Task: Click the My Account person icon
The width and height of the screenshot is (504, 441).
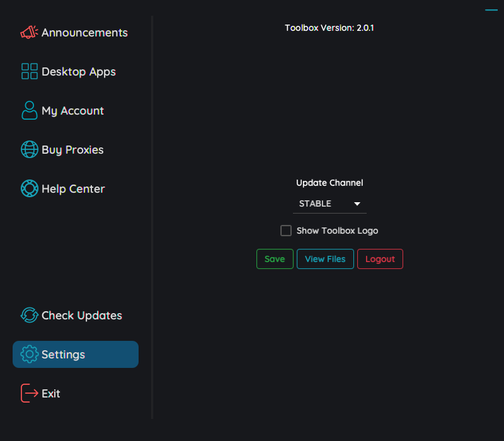Action: click(29, 111)
